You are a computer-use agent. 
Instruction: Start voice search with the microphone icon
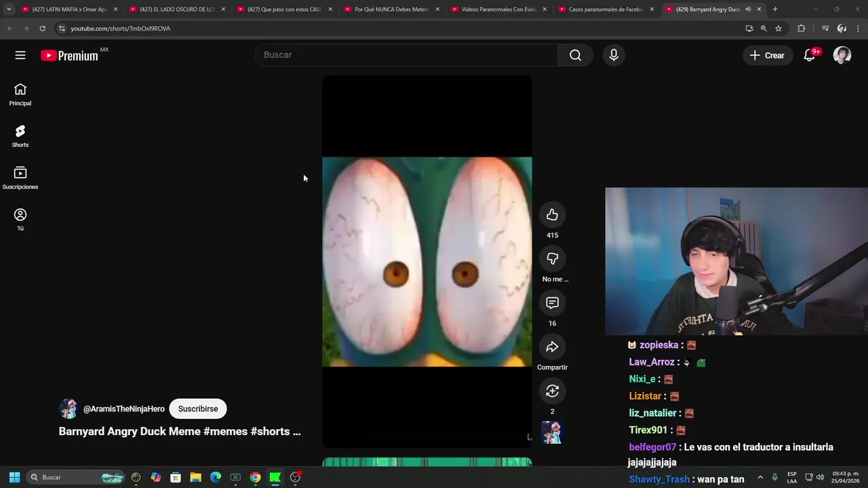(614, 55)
